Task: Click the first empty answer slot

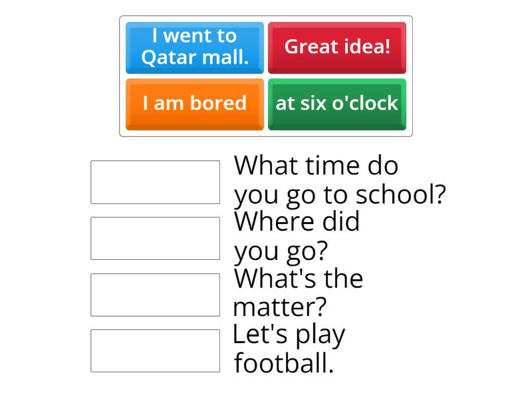Action: pyautogui.click(x=155, y=182)
